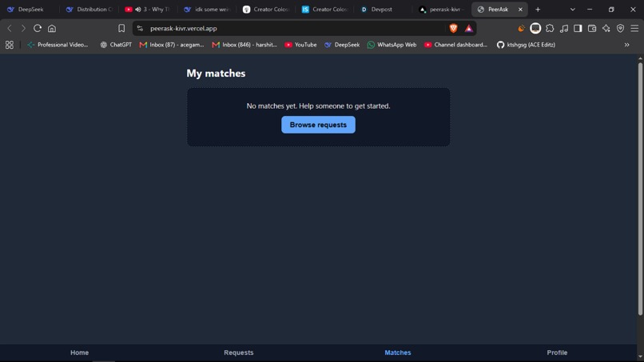Go to Home in bottom navigation
This screenshot has width=644, height=362.
pos(79,352)
